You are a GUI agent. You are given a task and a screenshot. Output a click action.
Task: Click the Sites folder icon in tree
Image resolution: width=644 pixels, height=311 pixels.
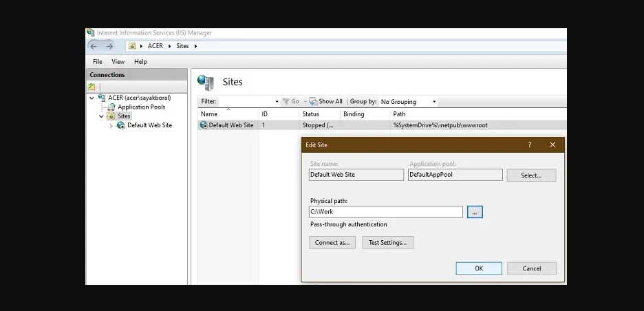(111, 116)
